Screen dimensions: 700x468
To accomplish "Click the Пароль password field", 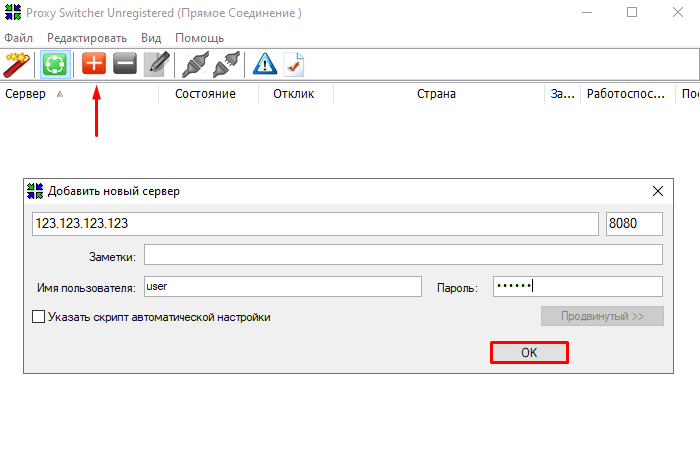I will pos(577,287).
